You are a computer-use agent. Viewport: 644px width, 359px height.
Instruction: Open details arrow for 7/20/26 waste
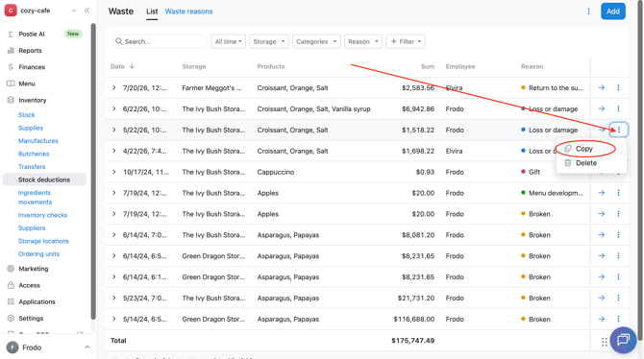pos(602,87)
